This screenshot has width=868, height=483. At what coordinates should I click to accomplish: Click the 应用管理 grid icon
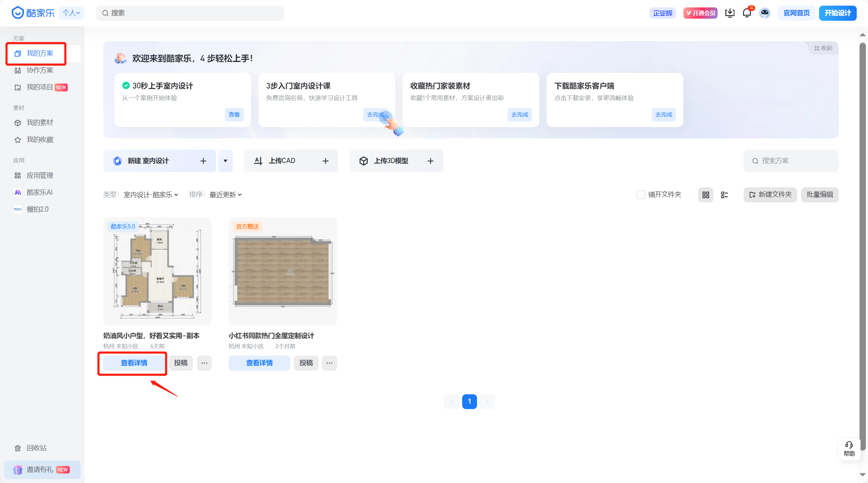(18, 175)
